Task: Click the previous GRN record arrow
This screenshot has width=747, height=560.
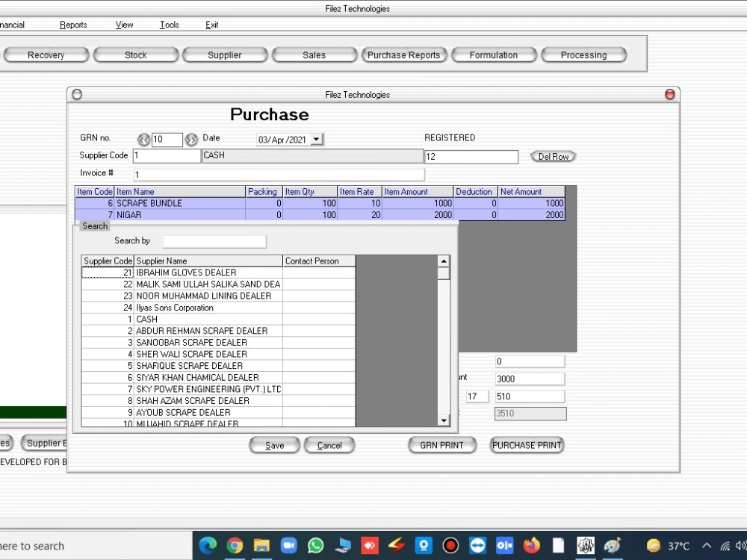Action: coord(143,139)
